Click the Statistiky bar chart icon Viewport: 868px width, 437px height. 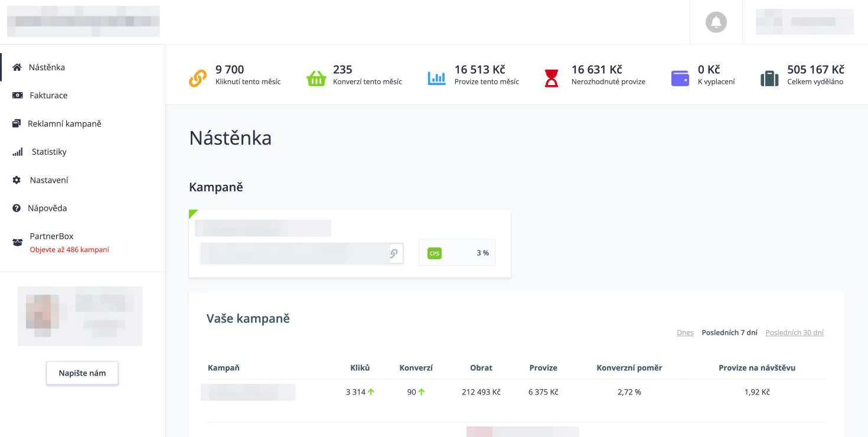pos(17,152)
